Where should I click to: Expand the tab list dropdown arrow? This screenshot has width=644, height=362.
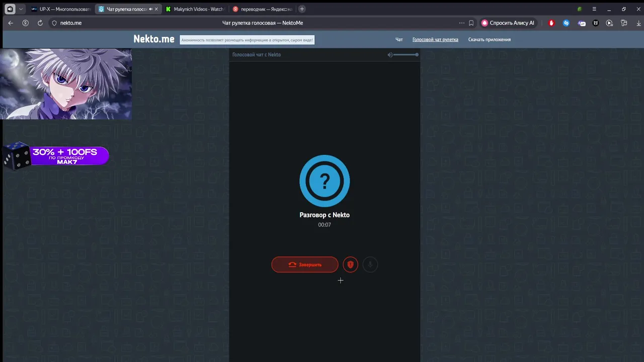click(x=21, y=9)
